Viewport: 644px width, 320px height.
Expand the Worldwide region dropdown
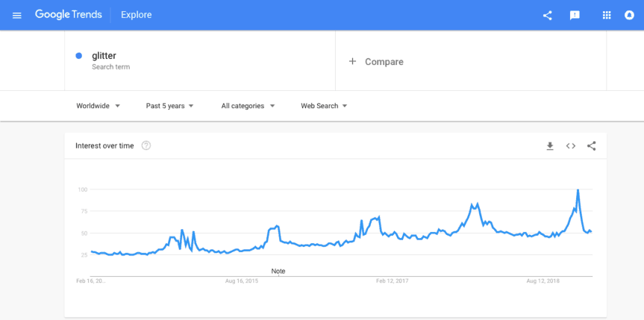pos(99,106)
